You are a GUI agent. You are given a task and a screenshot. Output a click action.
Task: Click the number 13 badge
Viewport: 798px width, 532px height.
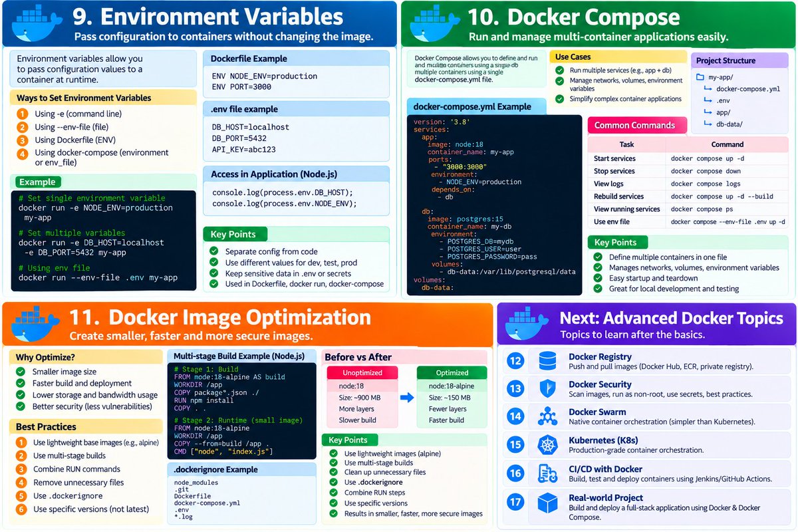click(515, 389)
